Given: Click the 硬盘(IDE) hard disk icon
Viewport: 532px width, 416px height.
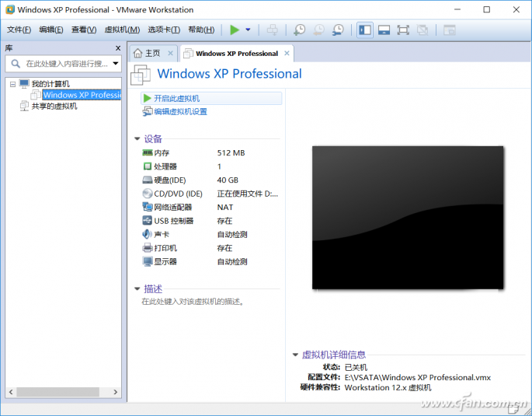Looking at the screenshot, I should point(147,180).
